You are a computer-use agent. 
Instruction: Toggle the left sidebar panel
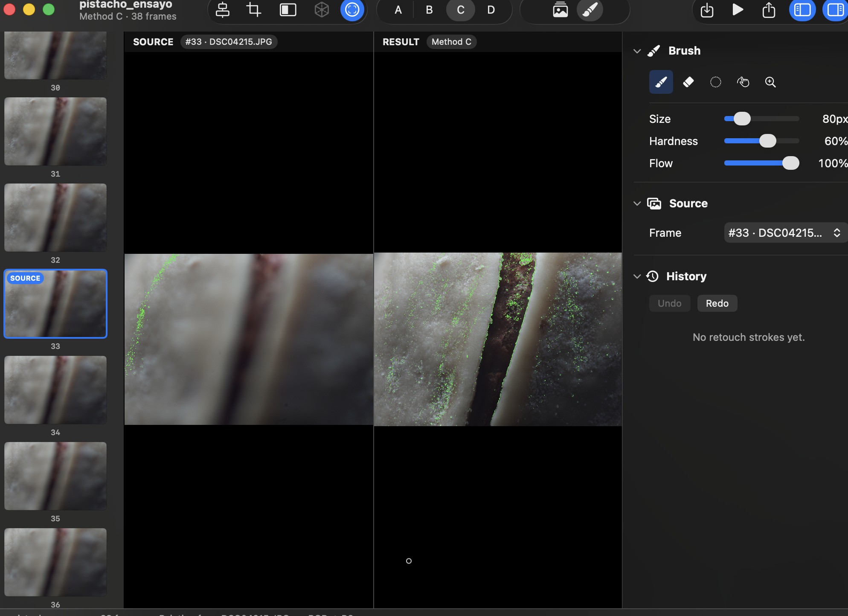[802, 10]
